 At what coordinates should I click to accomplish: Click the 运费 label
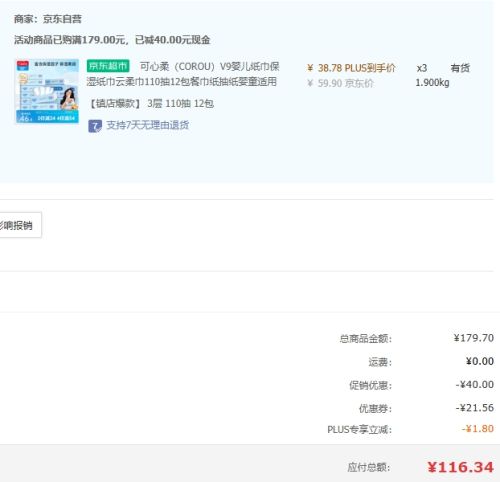click(380, 362)
